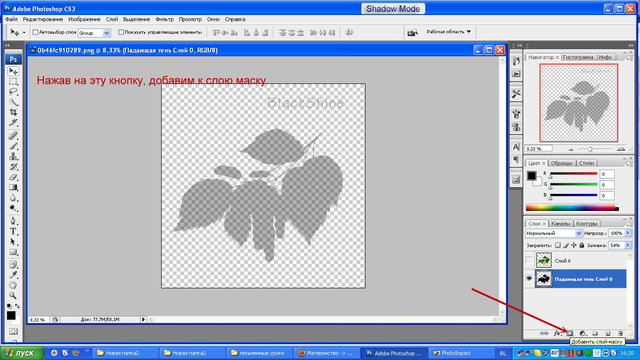The image size is (640, 360).
Task: Select the Crop tool in toolbox
Action: tap(13, 112)
